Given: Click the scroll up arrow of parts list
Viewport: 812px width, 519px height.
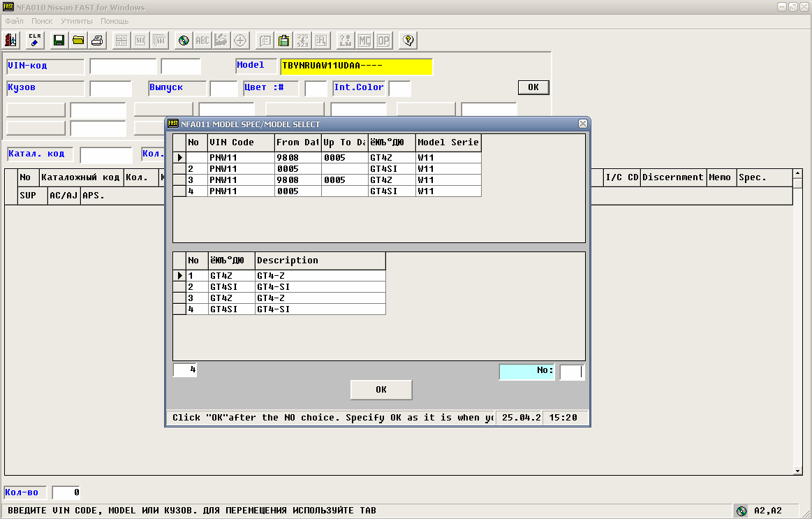Looking at the screenshot, I should tap(798, 173).
